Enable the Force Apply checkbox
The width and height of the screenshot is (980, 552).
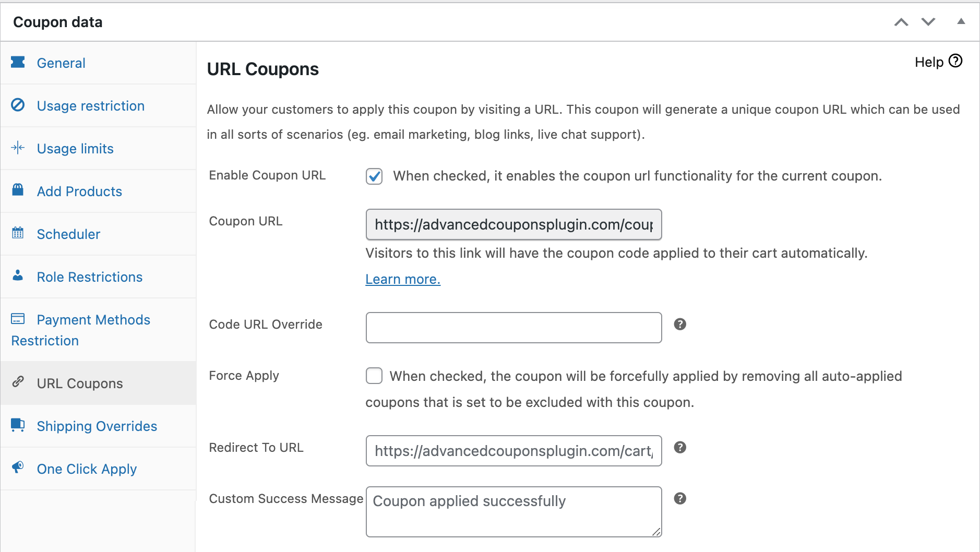point(374,376)
